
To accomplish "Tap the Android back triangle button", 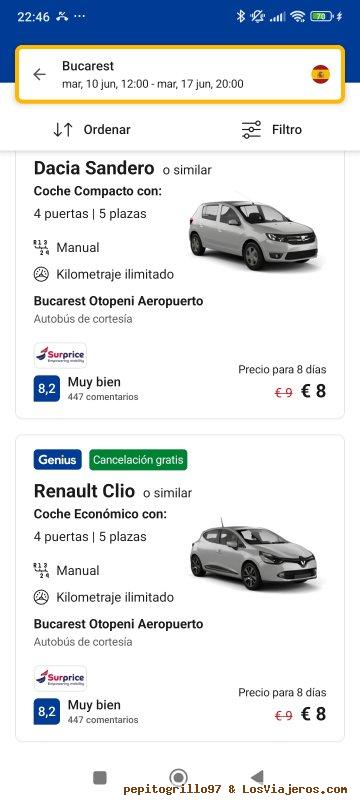I will point(257,778).
